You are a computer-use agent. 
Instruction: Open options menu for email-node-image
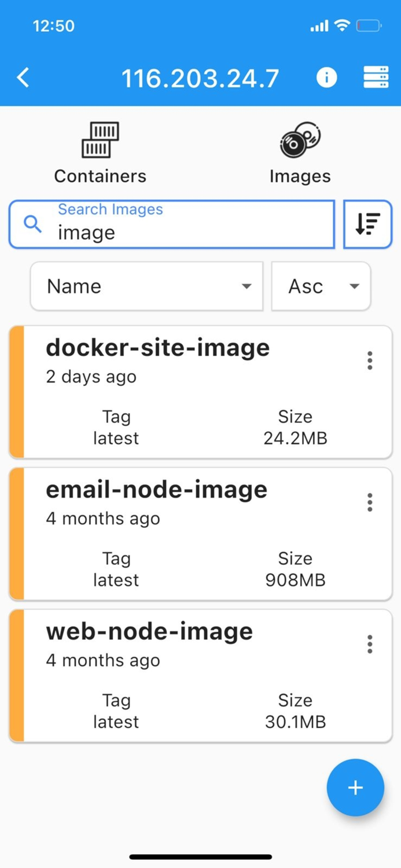pos(369,502)
